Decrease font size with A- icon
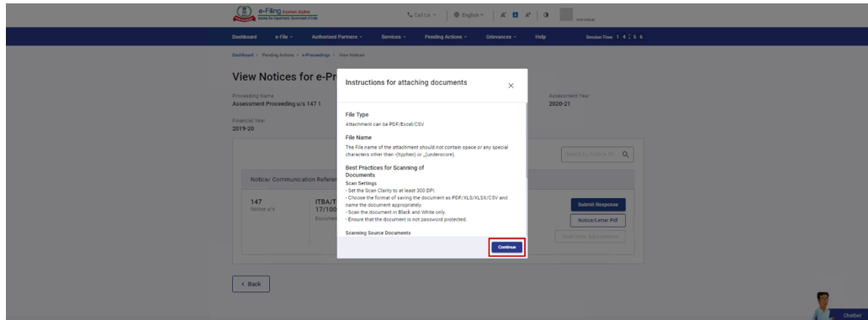 click(503, 15)
